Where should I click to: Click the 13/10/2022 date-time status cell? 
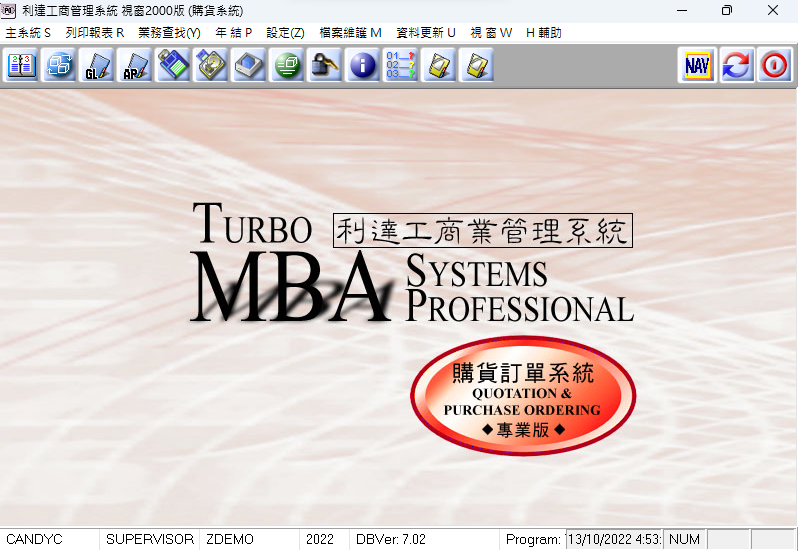[614, 539]
